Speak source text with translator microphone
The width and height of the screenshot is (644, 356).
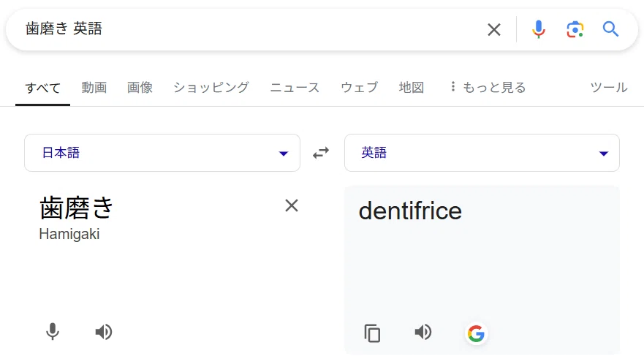click(x=53, y=332)
